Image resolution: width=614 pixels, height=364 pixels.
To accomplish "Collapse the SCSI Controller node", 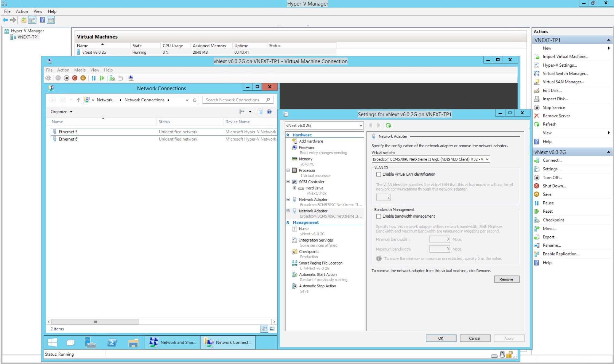I will [x=288, y=182].
